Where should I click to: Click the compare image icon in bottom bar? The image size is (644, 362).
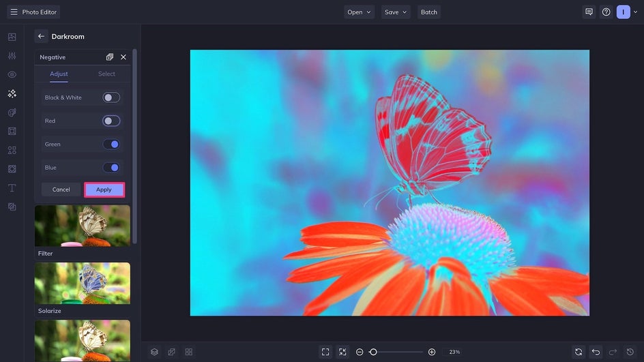pyautogui.click(x=172, y=352)
